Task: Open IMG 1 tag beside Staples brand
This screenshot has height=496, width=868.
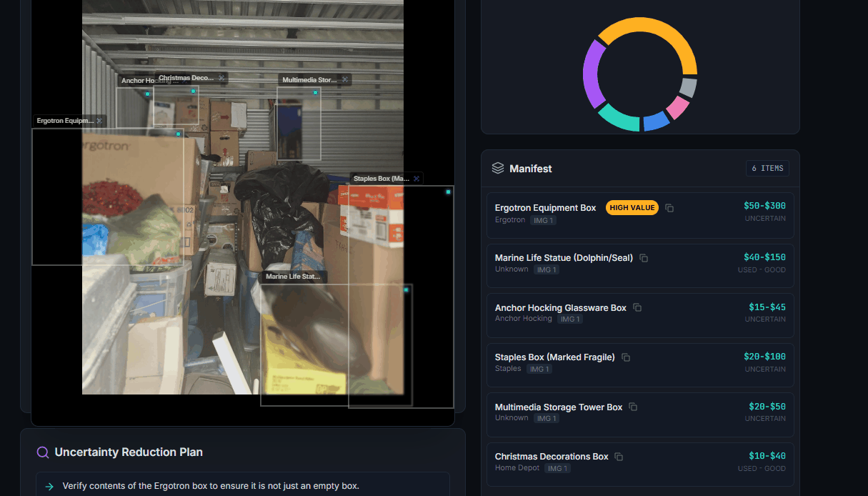Action: (x=540, y=369)
